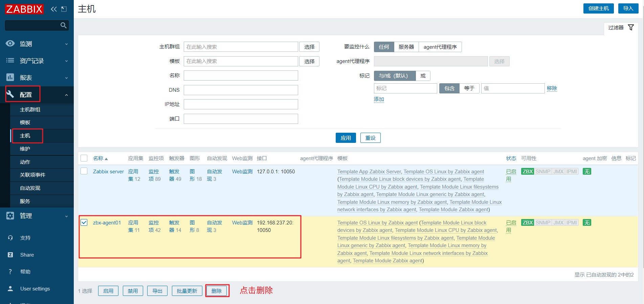Image resolution: width=644 pixels, height=304 pixels.
Task: Click 重设 filter button
Action: coord(370,138)
